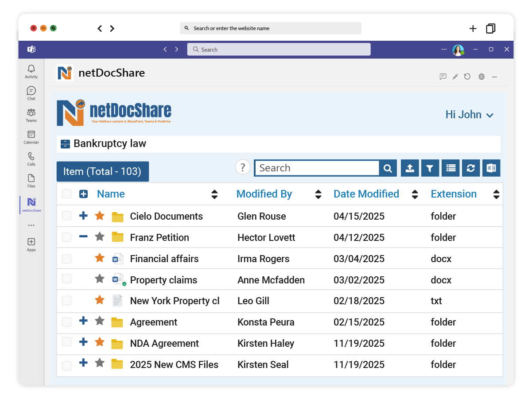Click the Teams user profile avatar

(458, 50)
